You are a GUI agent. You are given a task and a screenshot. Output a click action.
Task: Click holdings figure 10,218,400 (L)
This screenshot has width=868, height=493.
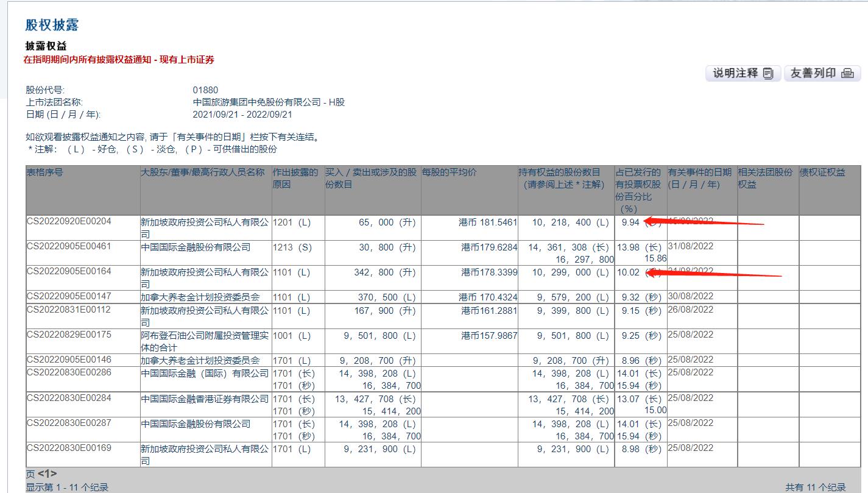coord(570,222)
